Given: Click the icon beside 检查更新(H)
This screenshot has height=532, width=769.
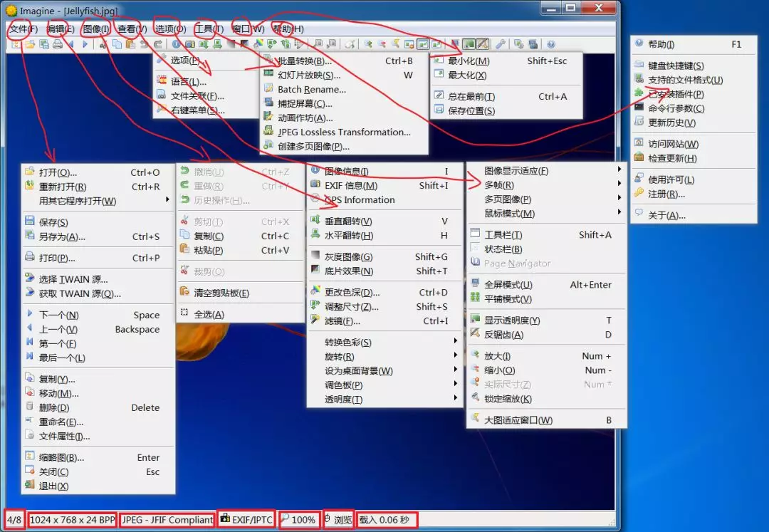Looking at the screenshot, I should point(639,157).
